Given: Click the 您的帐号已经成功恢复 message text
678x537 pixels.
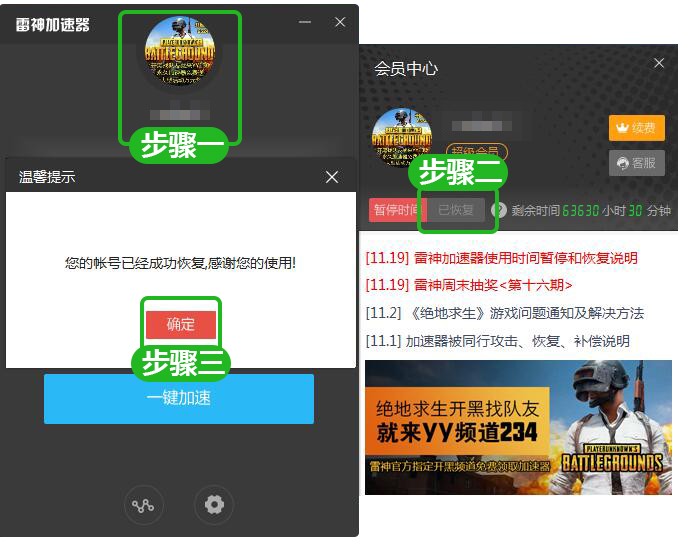Looking at the screenshot, I should [x=180, y=262].
